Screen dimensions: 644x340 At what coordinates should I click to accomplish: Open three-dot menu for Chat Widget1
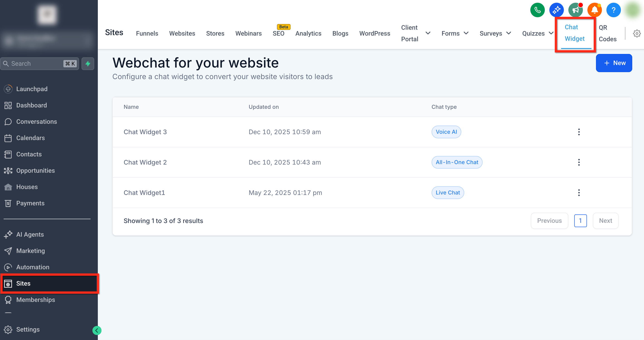579,193
